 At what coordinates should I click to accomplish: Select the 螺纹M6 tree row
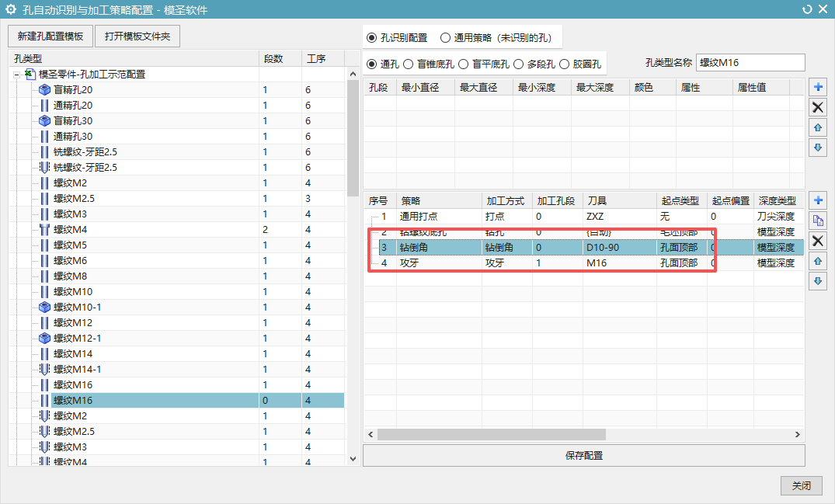click(177, 260)
